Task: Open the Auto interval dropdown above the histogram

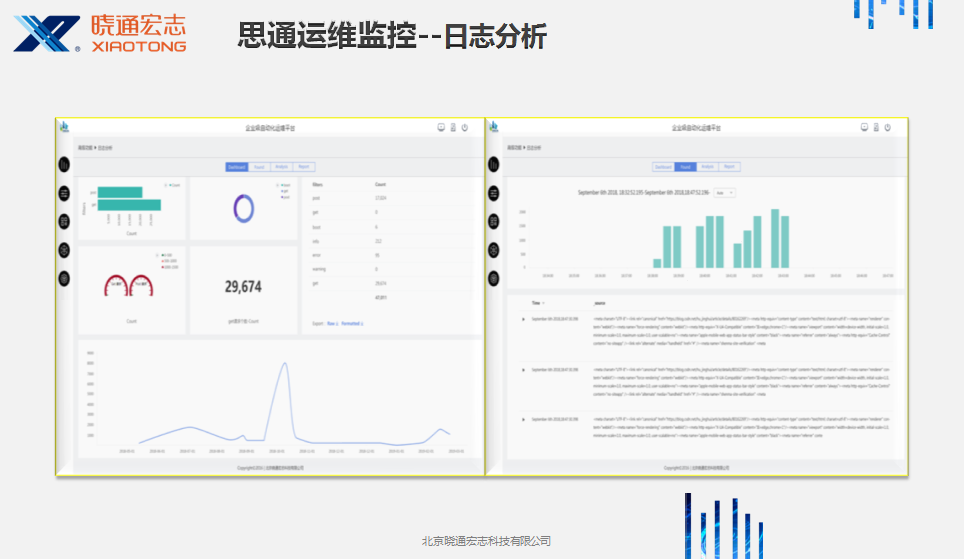Action: pos(724,192)
